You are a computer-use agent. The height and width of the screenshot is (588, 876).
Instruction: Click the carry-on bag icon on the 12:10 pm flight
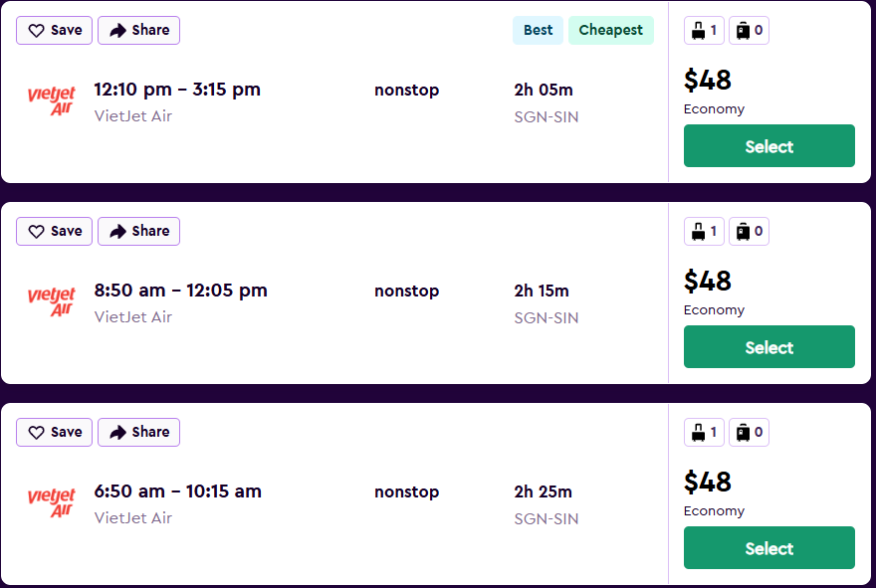(x=699, y=31)
